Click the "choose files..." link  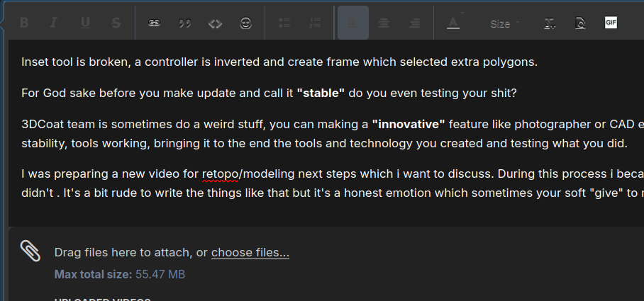point(250,253)
